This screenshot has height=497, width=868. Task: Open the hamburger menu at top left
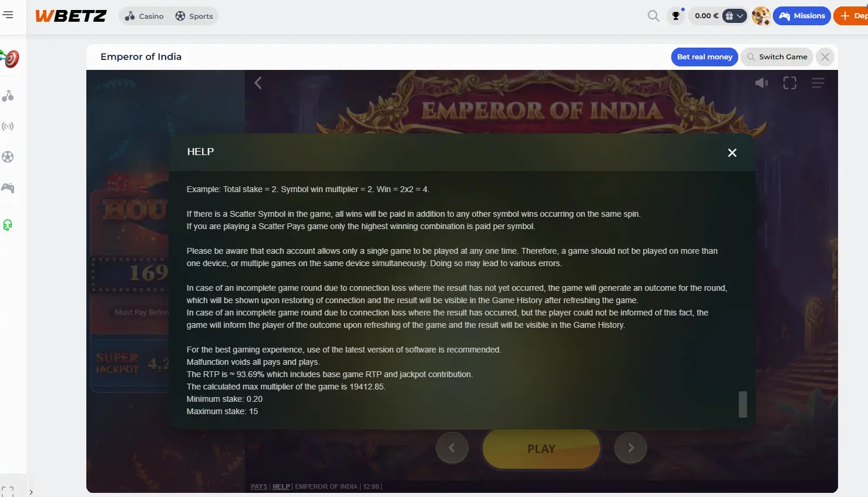[x=8, y=15]
